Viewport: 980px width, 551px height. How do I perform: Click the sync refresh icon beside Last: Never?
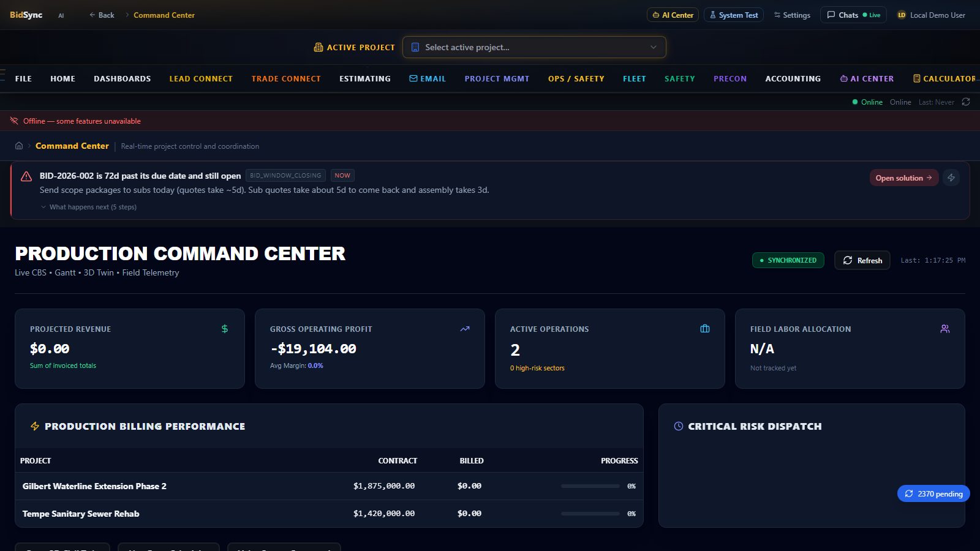(966, 102)
